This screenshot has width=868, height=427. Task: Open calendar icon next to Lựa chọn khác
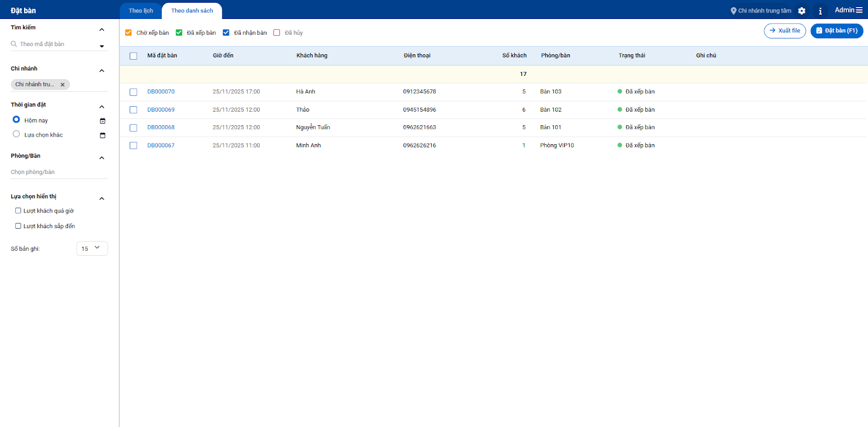(103, 135)
